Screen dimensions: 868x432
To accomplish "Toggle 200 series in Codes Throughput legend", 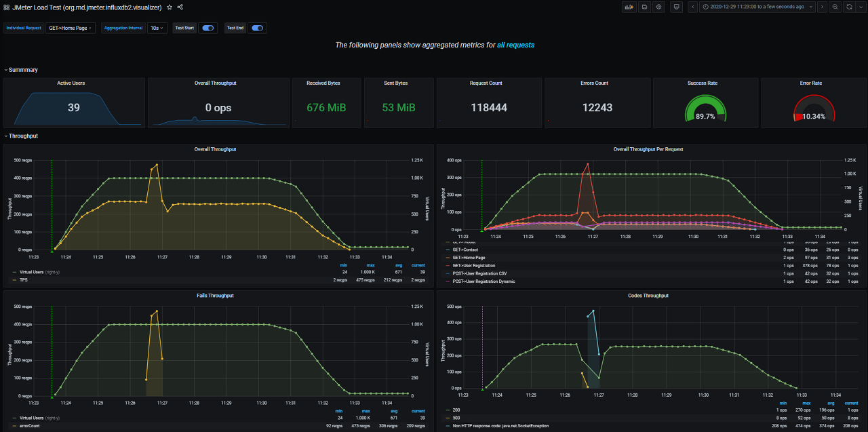I will pos(455,410).
